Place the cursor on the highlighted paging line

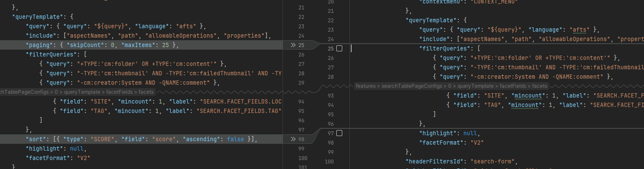pos(141,45)
